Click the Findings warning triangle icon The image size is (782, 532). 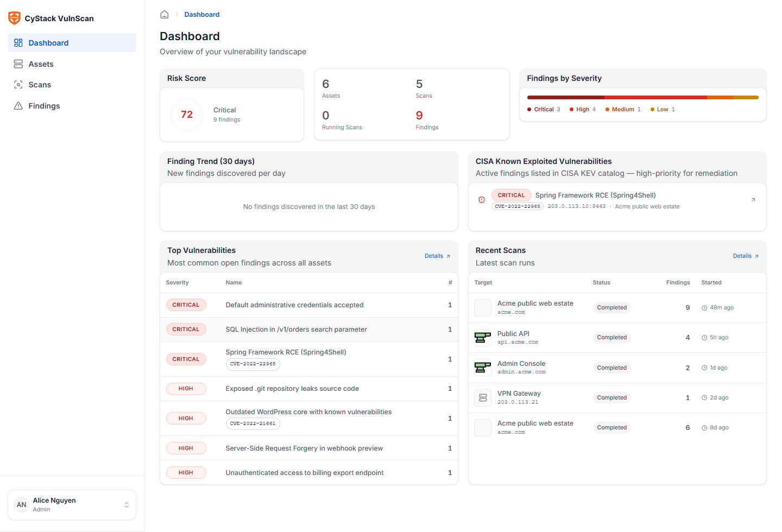(x=18, y=106)
